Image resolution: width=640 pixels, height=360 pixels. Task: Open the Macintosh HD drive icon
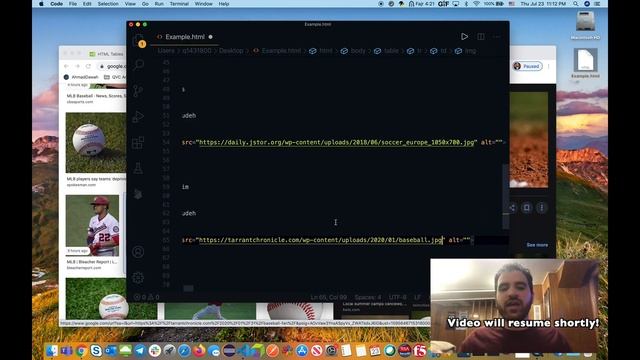pos(585,25)
